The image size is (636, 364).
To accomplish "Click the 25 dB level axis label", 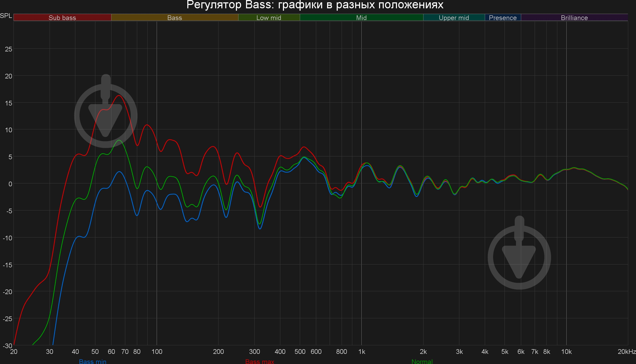I will point(9,49).
